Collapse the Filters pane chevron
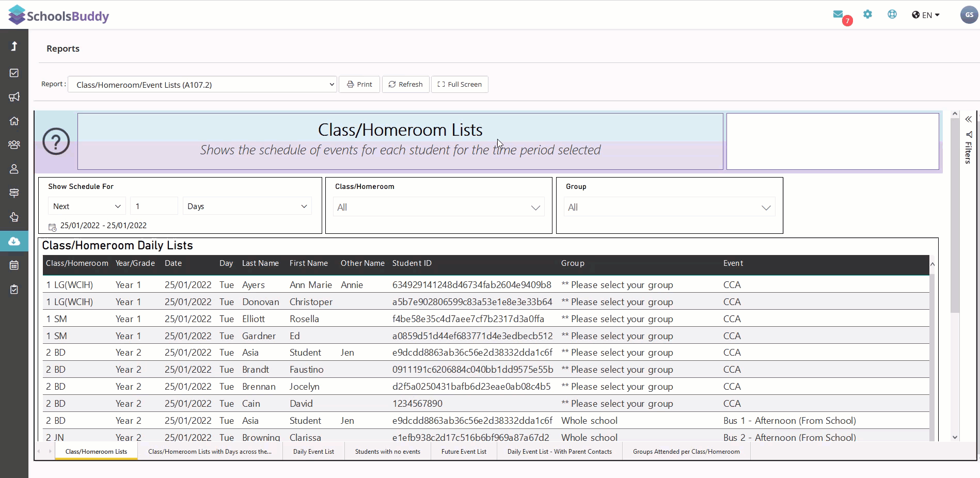This screenshot has height=478, width=980. (x=969, y=119)
